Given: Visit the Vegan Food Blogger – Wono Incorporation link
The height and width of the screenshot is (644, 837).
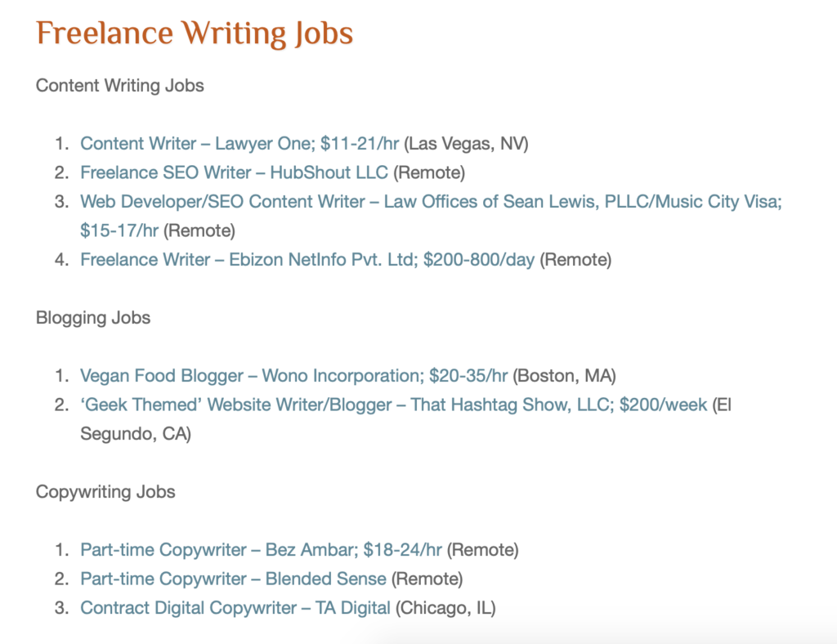Looking at the screenshot, I should [293, 376].
